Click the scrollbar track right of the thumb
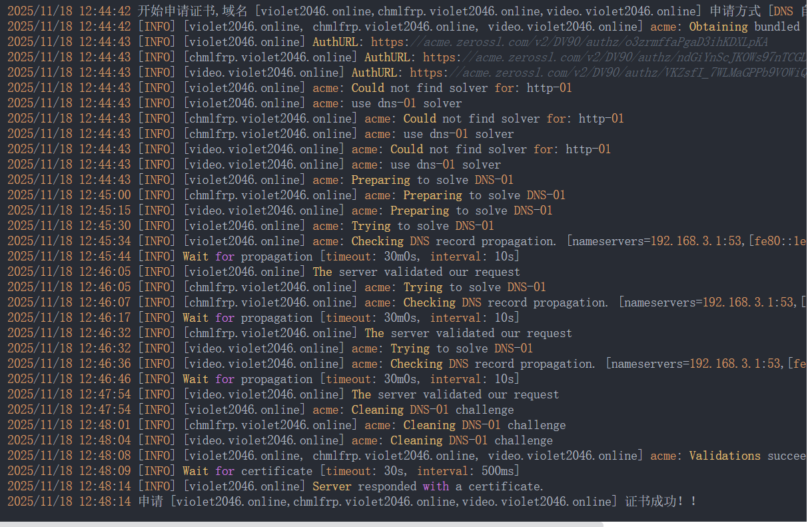 pos(706,524)
